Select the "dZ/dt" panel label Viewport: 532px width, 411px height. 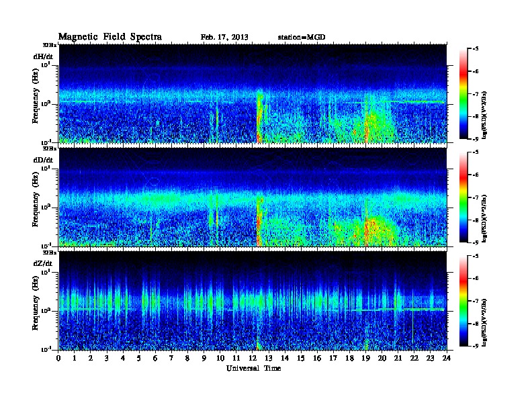(43, 263)
